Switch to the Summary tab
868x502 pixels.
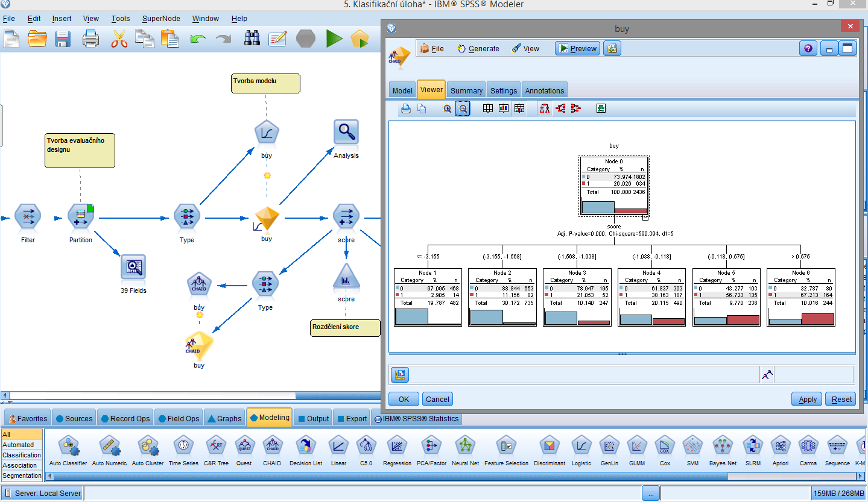pyautogui.click(x=466, y=91)
